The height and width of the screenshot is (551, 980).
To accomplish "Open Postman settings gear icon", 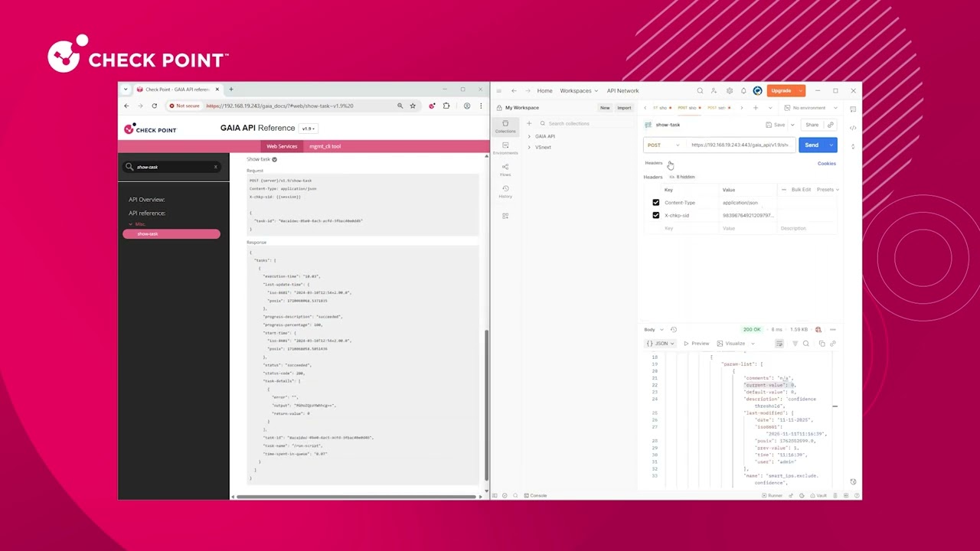I will tap(729, 90).
